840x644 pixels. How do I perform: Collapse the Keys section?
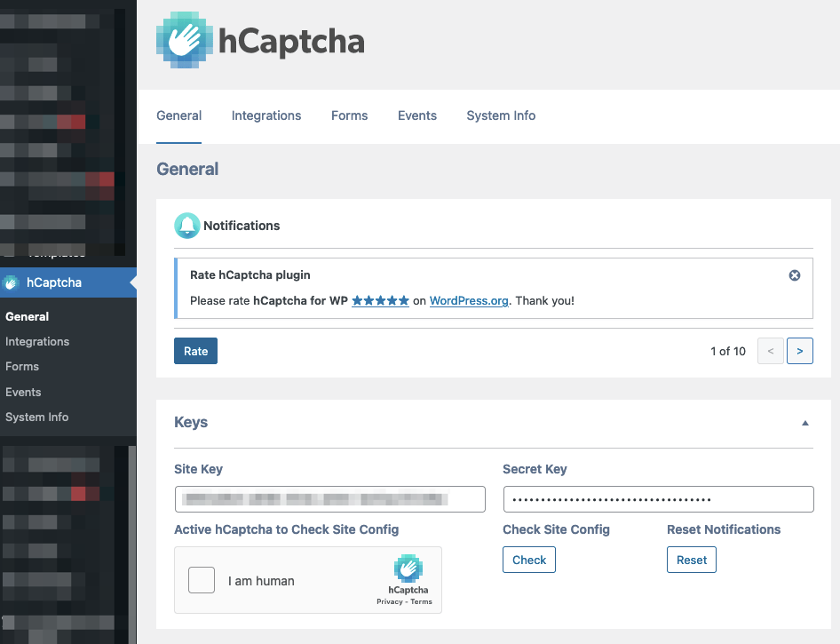coord(804,423)
